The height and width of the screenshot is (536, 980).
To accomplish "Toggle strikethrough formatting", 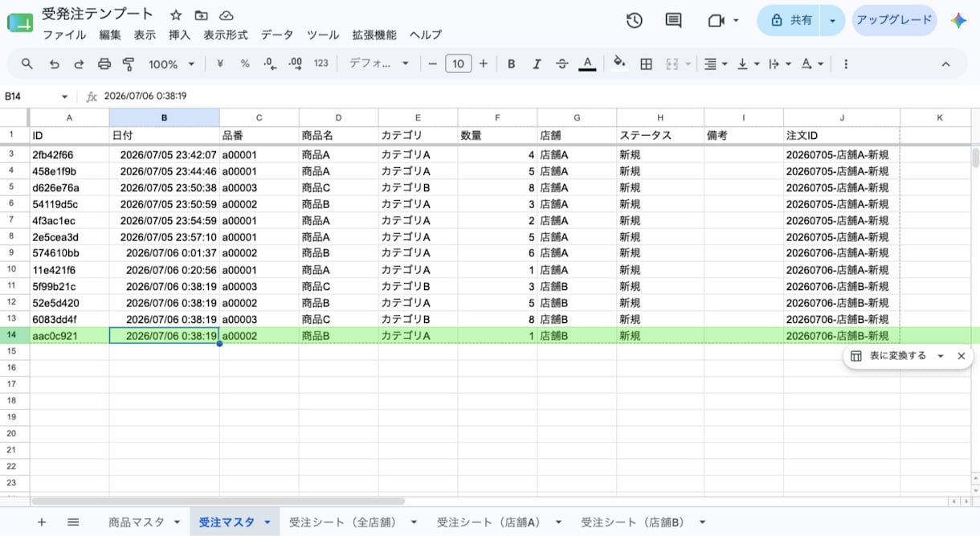I will pyautogui.click(x=561, y=63).
